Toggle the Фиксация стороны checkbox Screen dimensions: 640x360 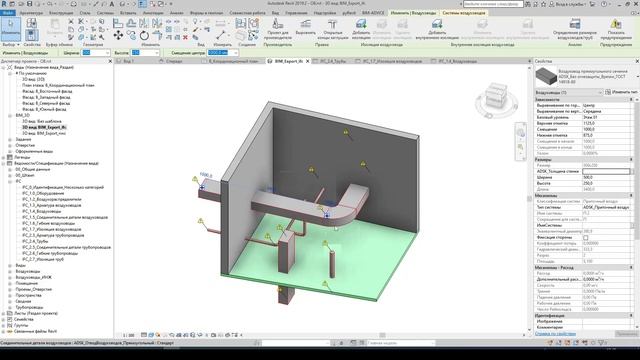pyautogui.click(x=586, y=237)
